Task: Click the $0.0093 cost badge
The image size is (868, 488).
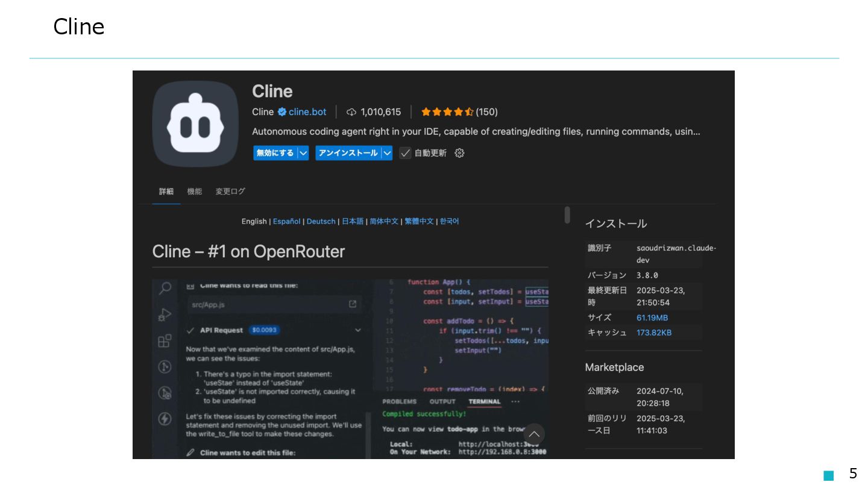Action: [x=264, y=330]
